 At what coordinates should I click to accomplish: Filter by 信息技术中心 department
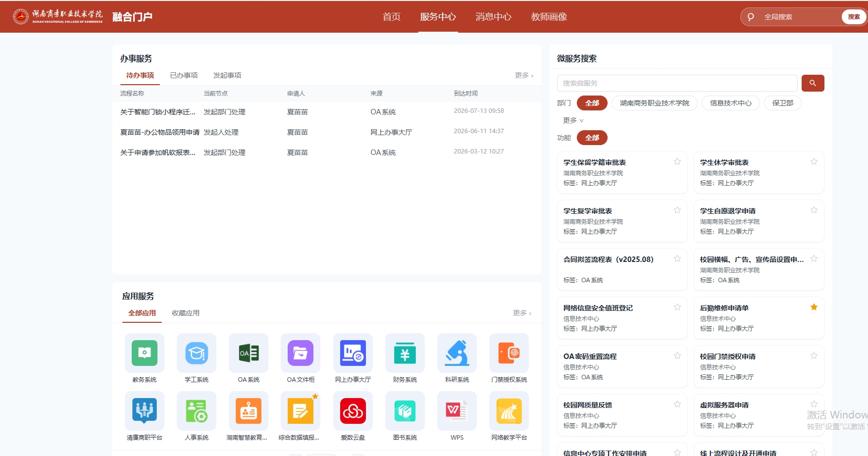[730, 103]
